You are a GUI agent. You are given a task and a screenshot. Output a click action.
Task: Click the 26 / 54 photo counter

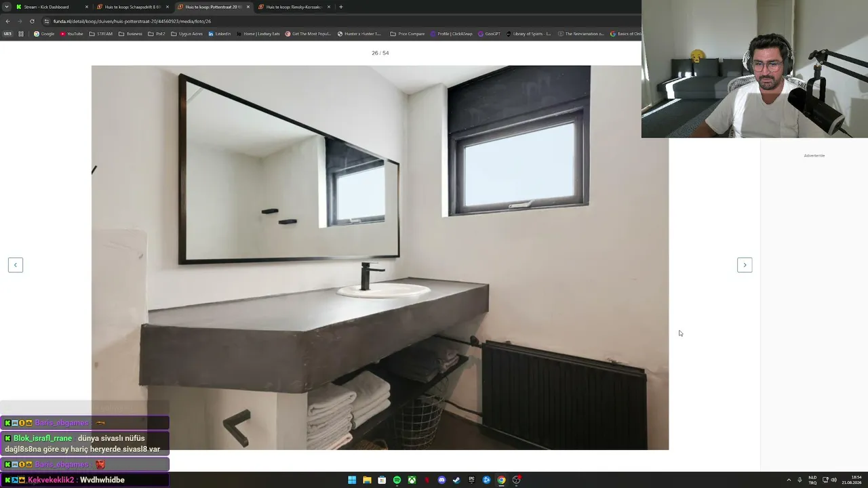[380, 53]
